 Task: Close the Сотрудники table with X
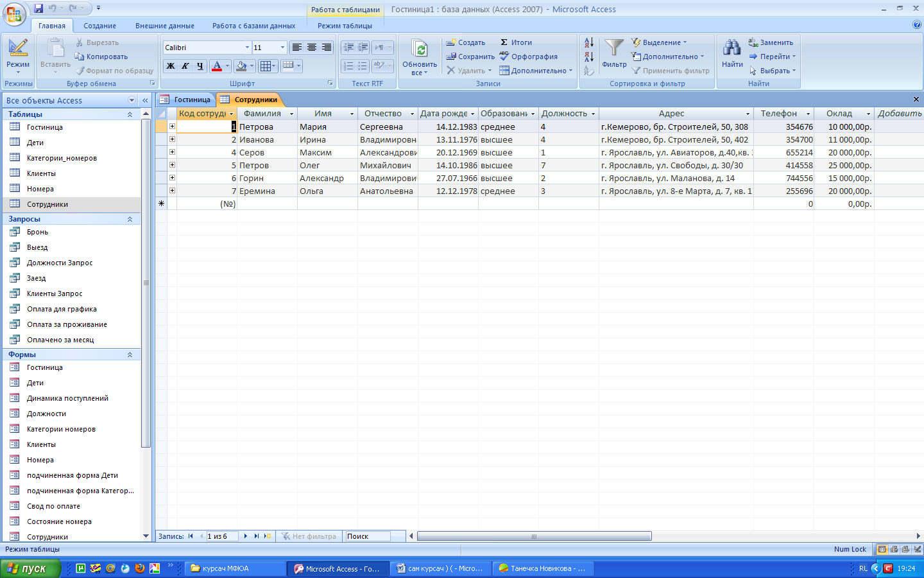coord(916,100)
